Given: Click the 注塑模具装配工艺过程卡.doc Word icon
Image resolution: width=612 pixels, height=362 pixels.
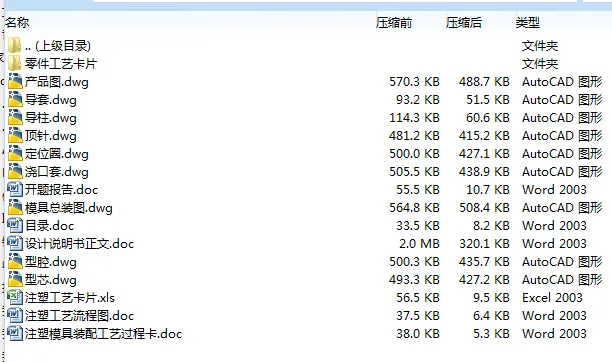Looking at the screenshot, I should [15, 333].
